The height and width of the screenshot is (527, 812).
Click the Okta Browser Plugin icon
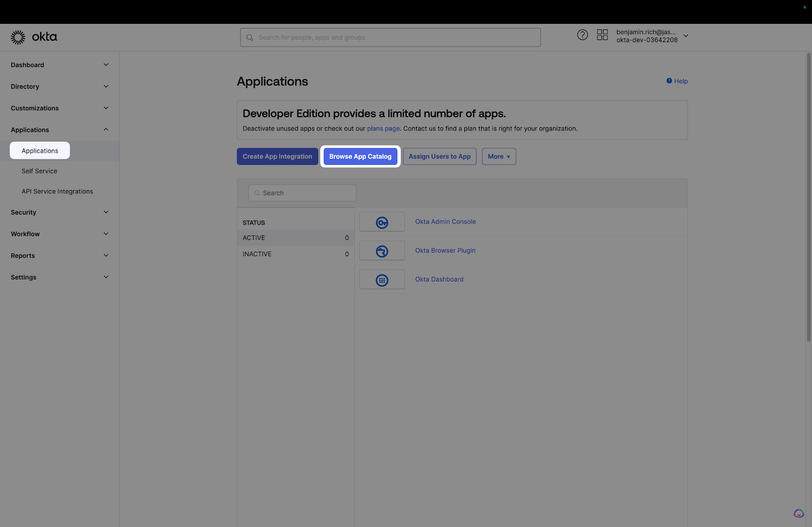point(382,251)
